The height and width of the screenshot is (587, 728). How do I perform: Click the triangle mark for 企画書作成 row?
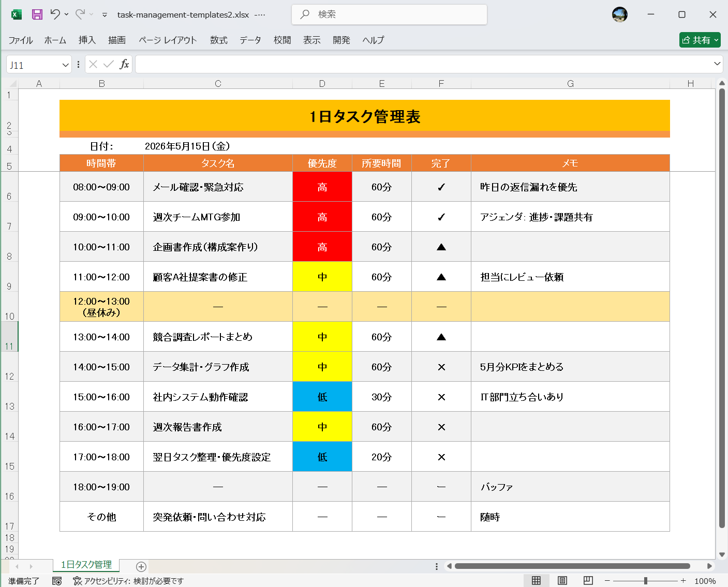click(x=441, y=247)
